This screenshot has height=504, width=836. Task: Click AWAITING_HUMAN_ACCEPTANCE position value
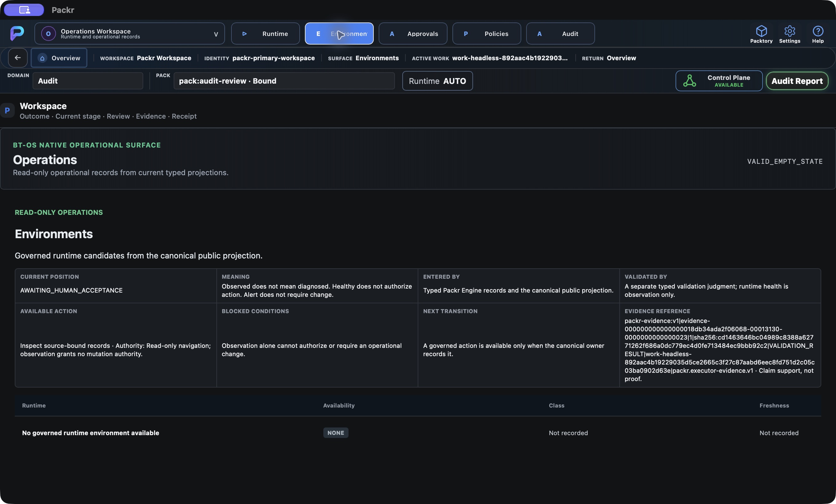pos(71,290)
